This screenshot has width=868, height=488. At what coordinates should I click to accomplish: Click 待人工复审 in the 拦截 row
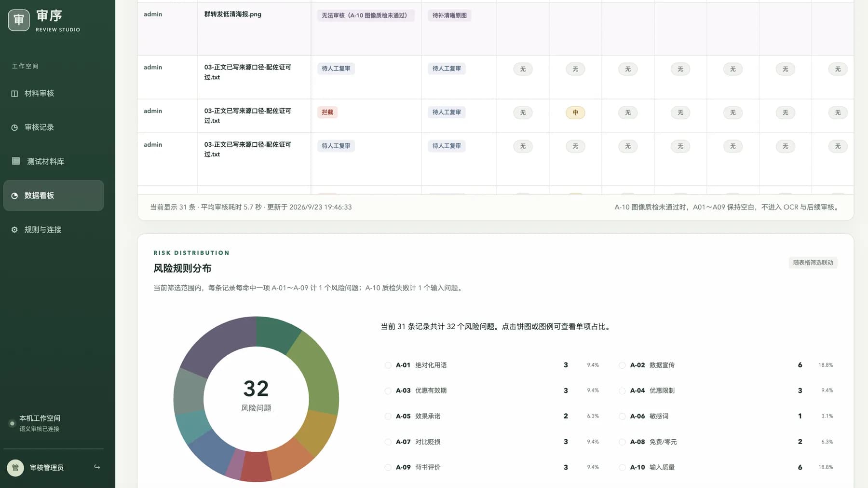tap(447, 112)
